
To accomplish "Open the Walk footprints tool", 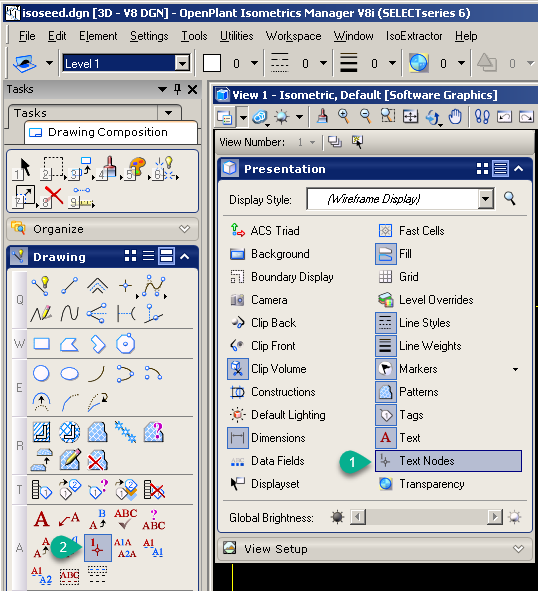I will click(482, 116).
